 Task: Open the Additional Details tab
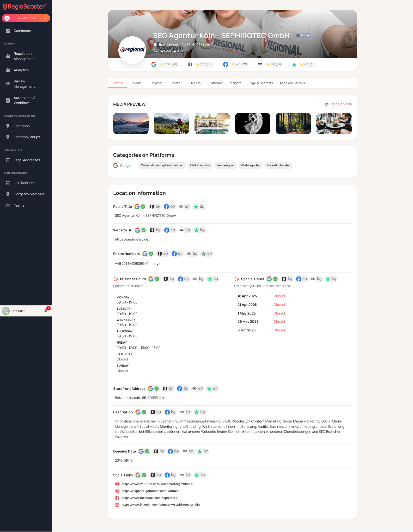(292, 83)
